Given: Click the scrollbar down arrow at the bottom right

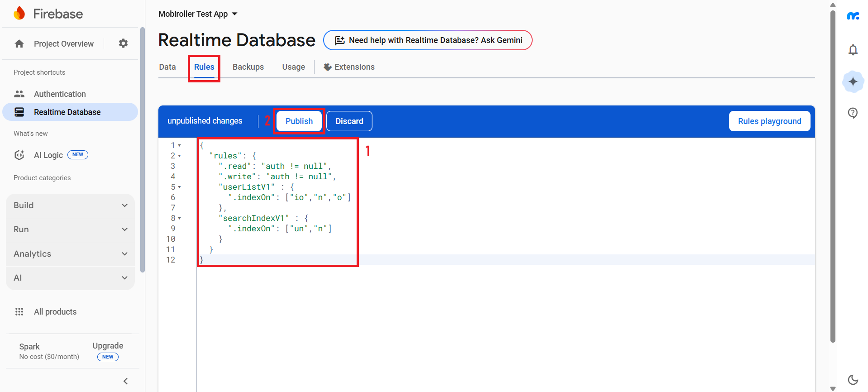Looking at the screenshot, I should click(x=833, y=388).
